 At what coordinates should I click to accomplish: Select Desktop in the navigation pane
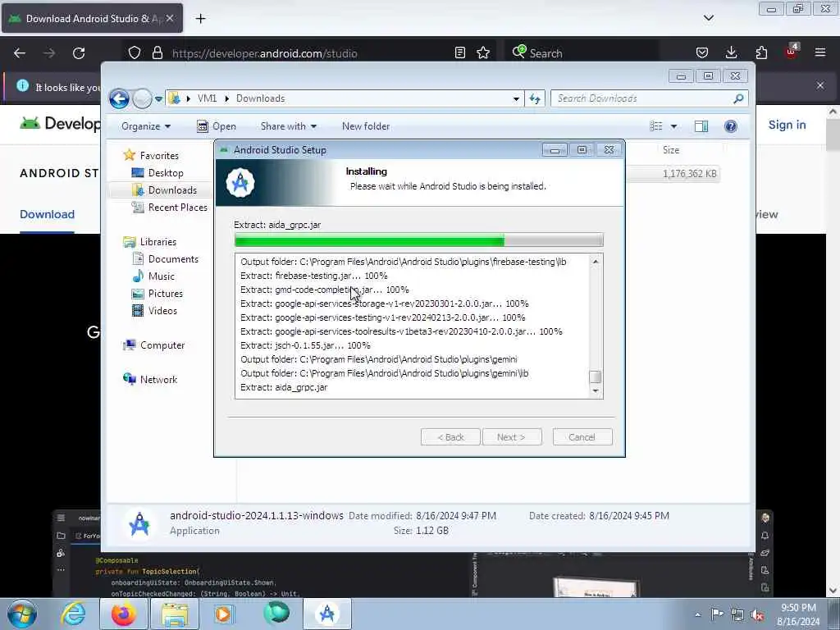click(166, 173)
